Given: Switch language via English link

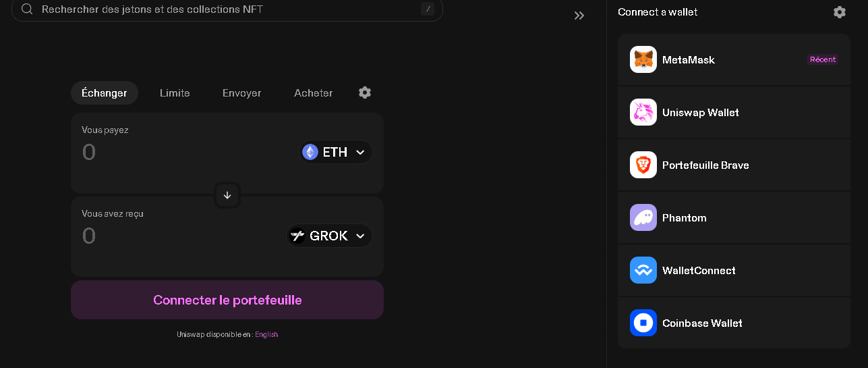Looking at the screenshot, I should click(266, 334).
